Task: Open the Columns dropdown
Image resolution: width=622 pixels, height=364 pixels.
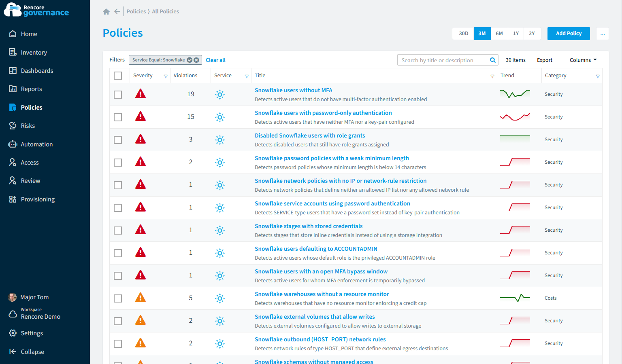Action: [583, 60]
